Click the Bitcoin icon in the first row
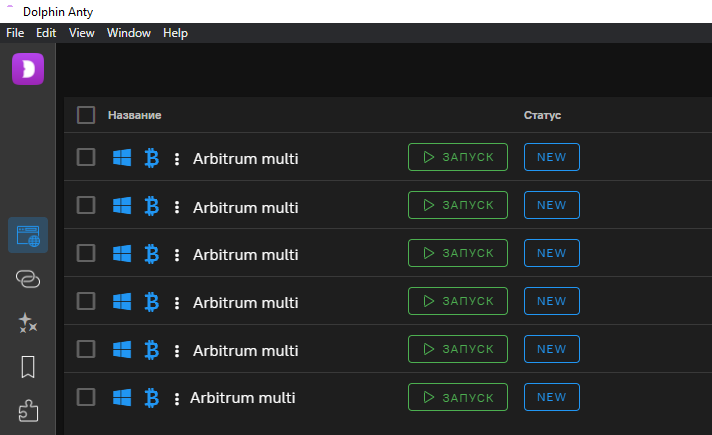 coord(152,158)
